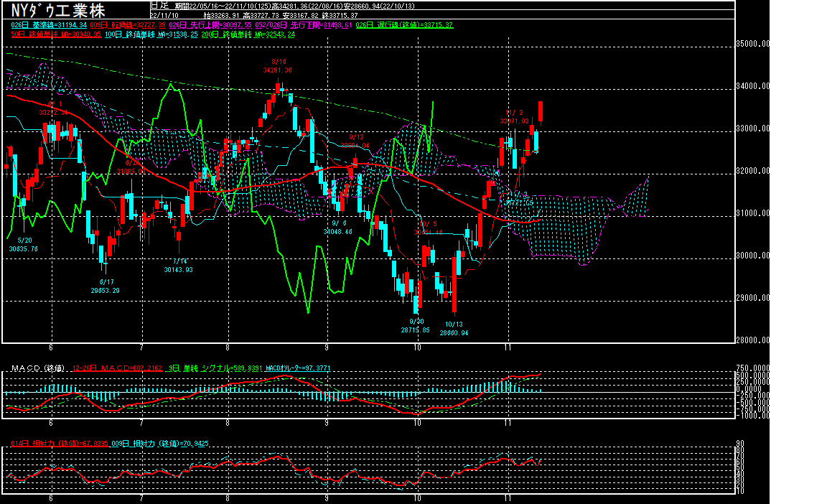Select the MACDオシレーター=97.3771 legend
The height and width of the screenshot is (504, 827).
coord(298,368)
